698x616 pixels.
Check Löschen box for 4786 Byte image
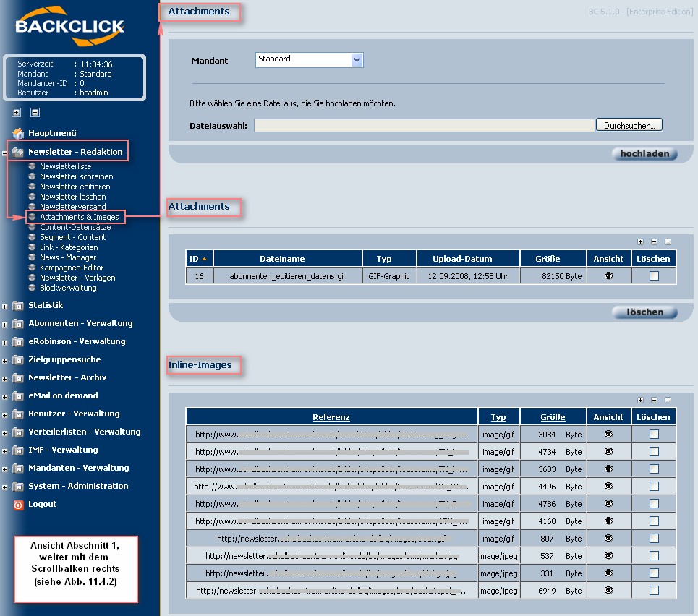pos(654,504)
